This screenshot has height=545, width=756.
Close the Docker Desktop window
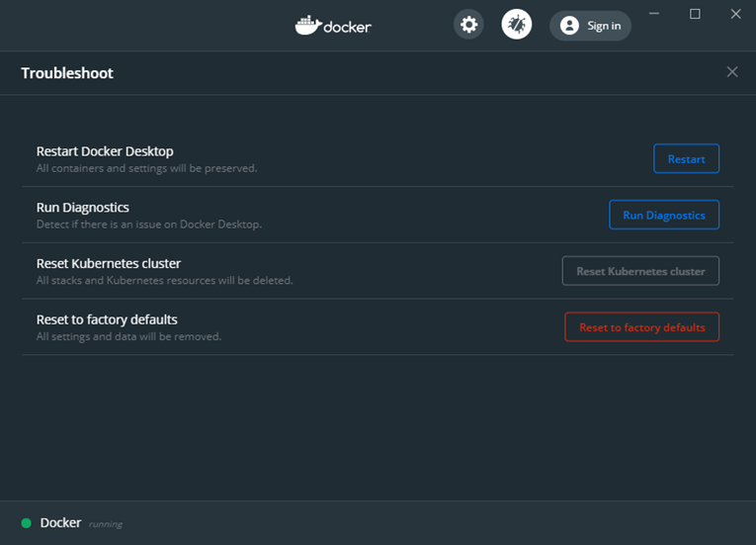point(736,14)
